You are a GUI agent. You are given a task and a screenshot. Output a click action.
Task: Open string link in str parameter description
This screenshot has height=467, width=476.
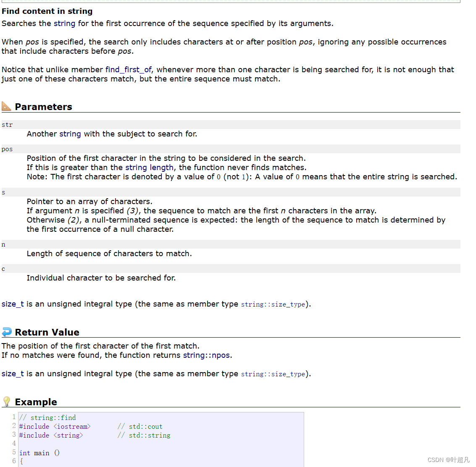tap(70, 134)
